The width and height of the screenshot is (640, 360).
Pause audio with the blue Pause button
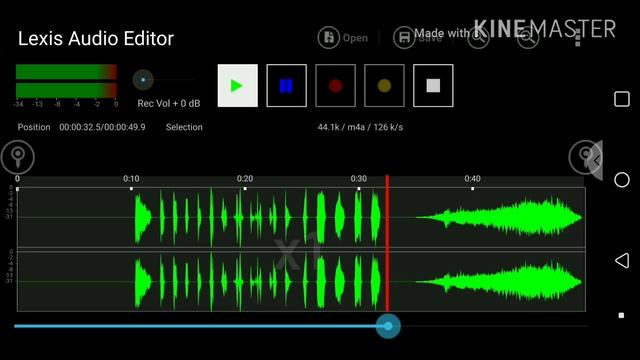tap(286, 86)
